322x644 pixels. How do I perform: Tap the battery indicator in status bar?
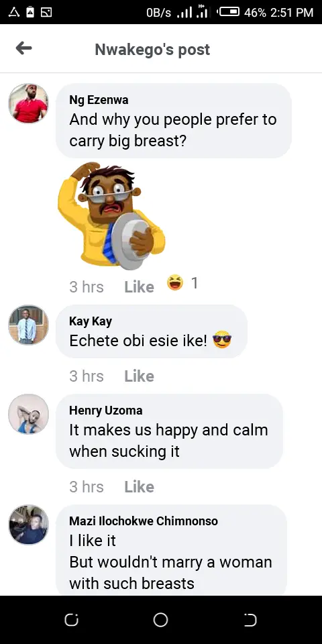point(229,12)
